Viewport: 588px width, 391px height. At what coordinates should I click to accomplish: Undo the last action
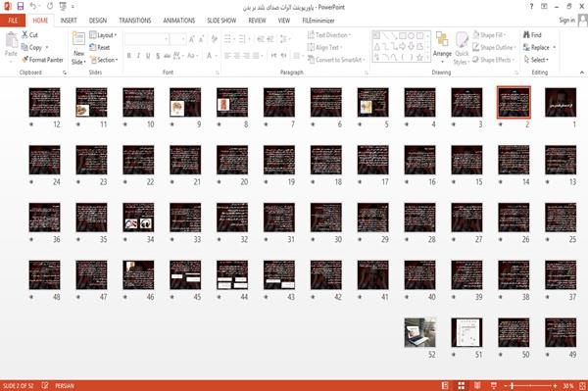tap(33, 6)
